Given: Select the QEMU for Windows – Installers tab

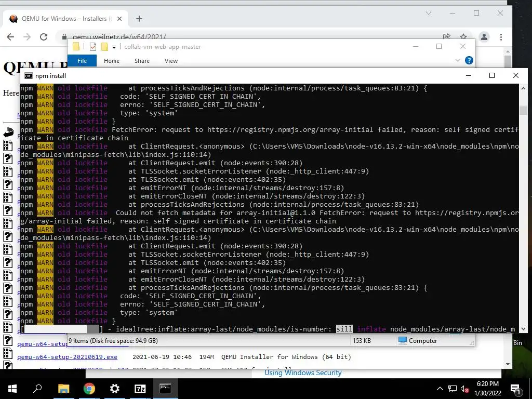Looking at the screenshot, I should pyautogui.click(x=66, y=19).
